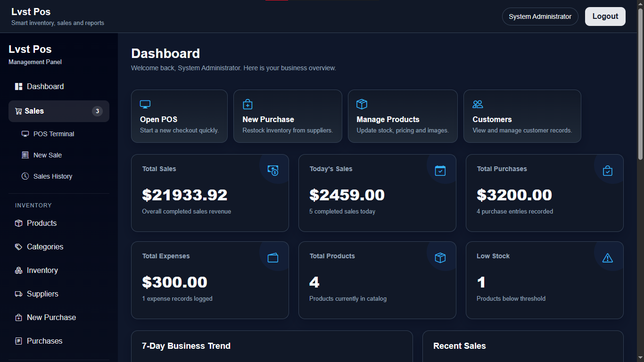The height and width of the screenshot is (362, 644).
Task: Open the Open POS quick action card
Action: pos(179,116)
